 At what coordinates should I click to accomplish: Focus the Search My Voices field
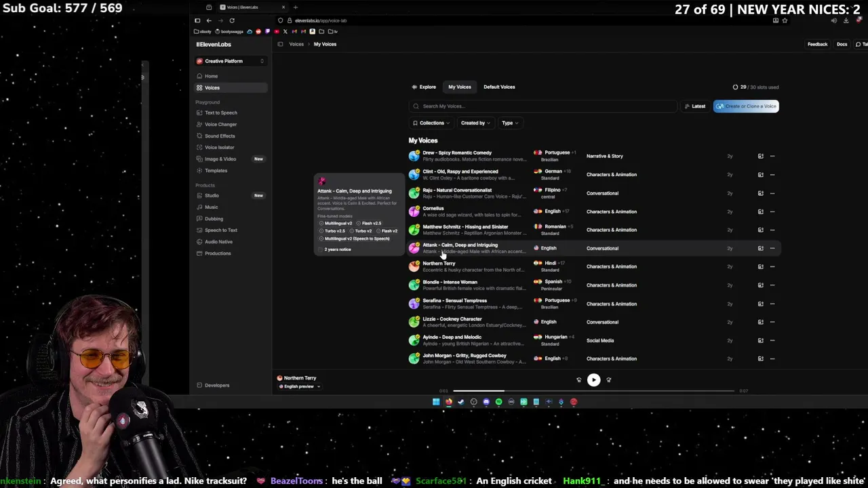(x=542, y=106)
